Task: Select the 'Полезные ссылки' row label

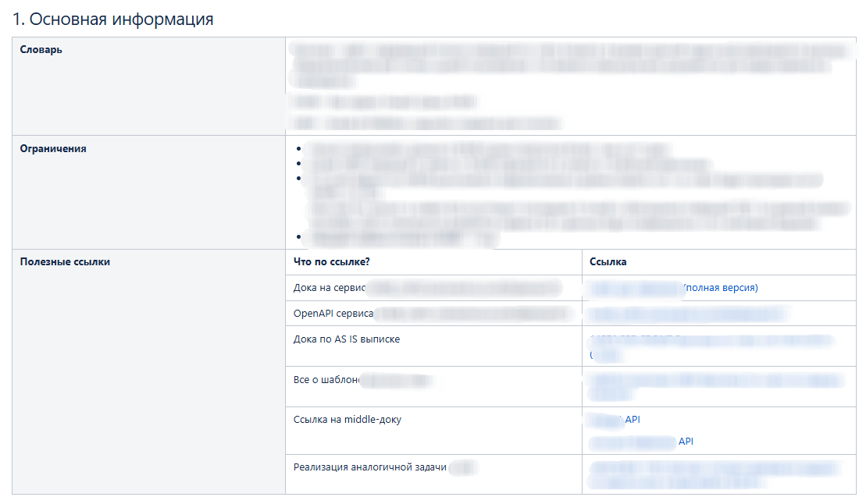Action: [65, 262]
